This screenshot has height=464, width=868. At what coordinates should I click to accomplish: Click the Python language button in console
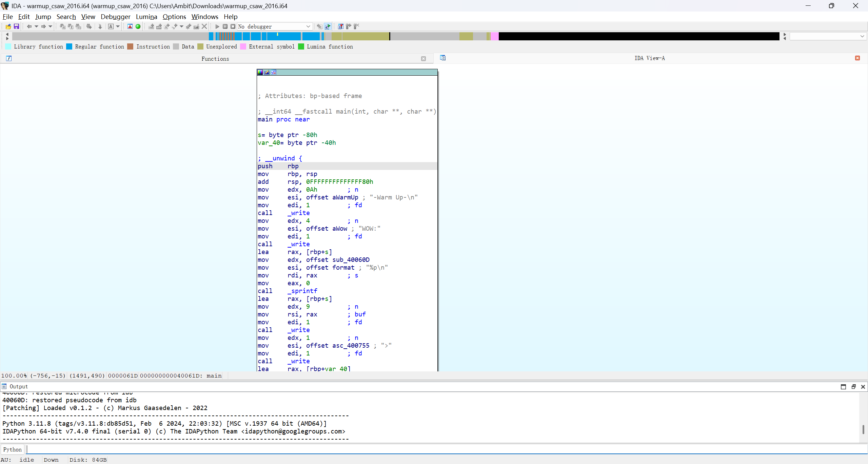(12, 449)
